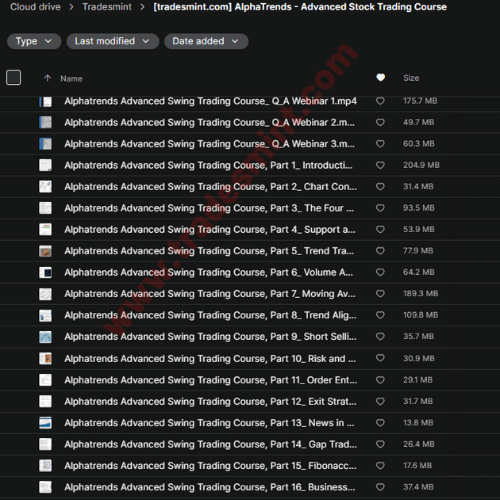Click the file icon for Part 15_ Fibonacc...
This screenshot has height=500, width=500.
pos(45,465)
